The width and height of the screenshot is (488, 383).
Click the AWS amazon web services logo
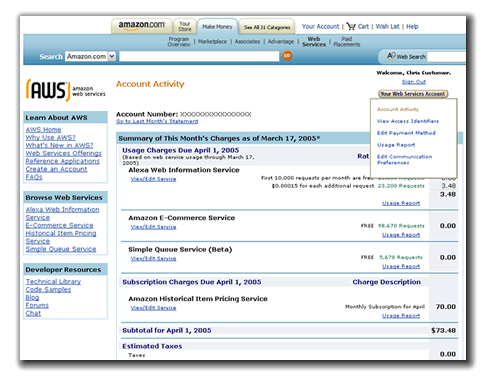66,90
